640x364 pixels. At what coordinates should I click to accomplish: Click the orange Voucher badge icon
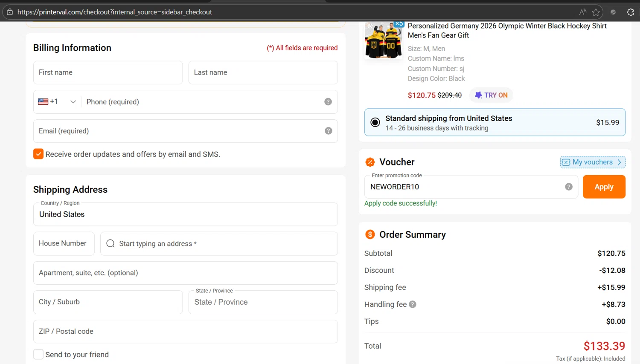point(370,162)
